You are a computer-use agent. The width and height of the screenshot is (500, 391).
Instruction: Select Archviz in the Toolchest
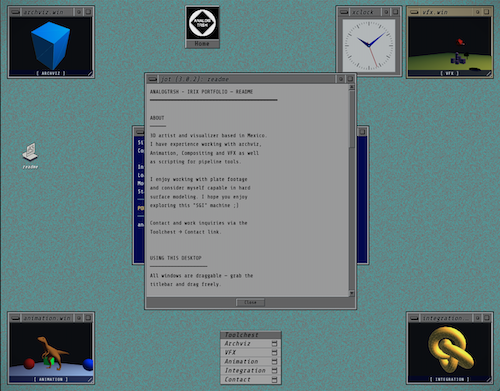tap(251, 344)
